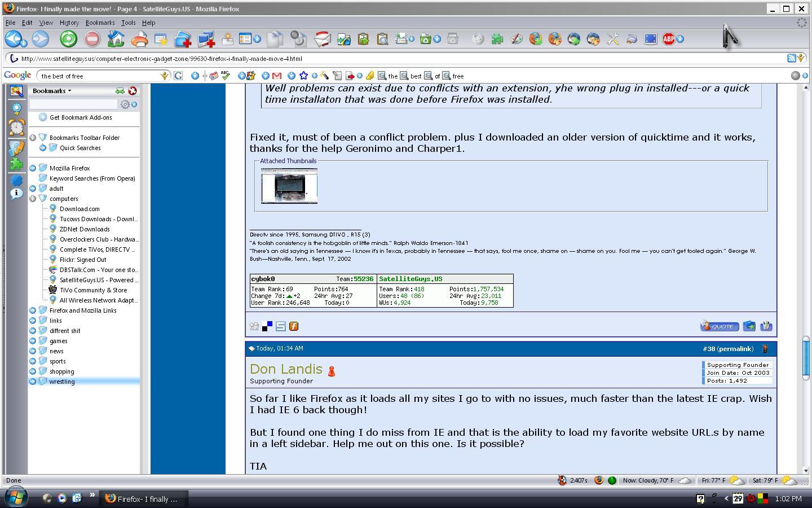Click the envelope Mail icon
The image size is (812, 508).
coord(322,39)
